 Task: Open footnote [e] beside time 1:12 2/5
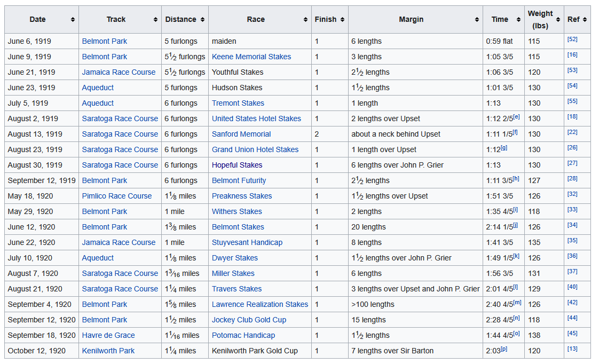(516, 116)
